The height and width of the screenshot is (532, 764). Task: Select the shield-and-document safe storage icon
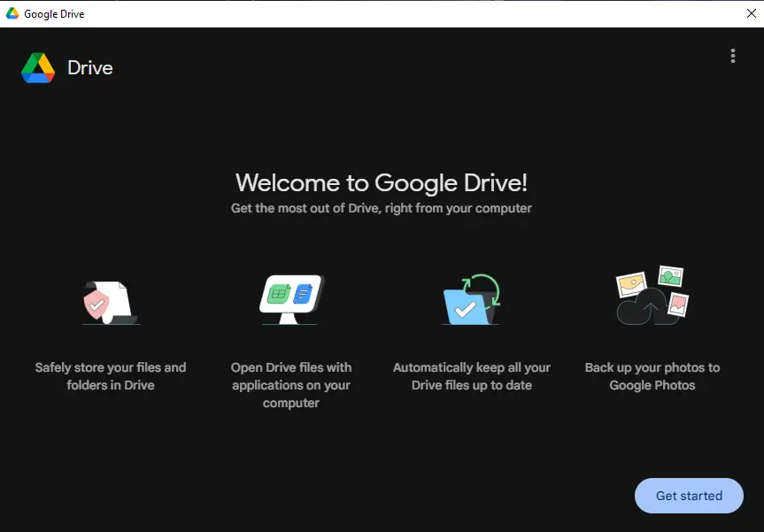pos(110,298)
